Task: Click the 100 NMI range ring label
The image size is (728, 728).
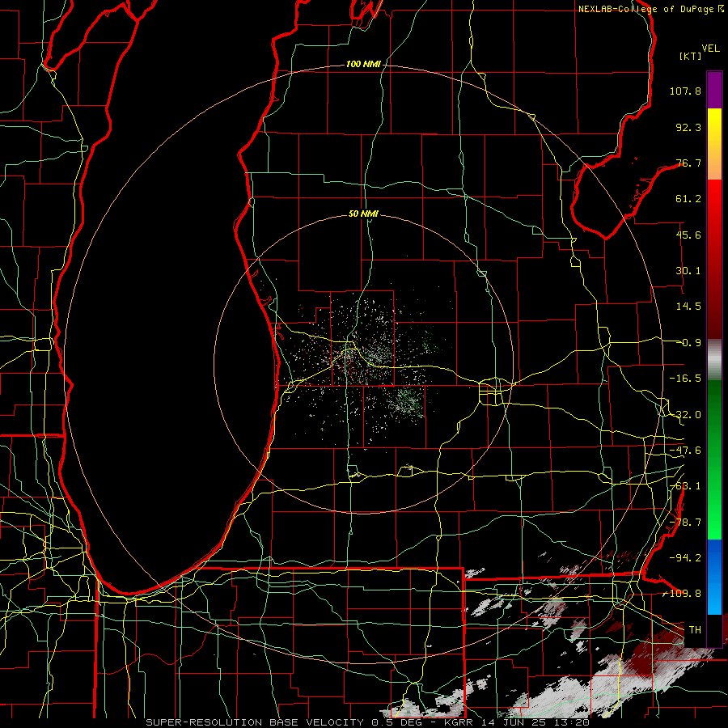Action: click(363, 64)
